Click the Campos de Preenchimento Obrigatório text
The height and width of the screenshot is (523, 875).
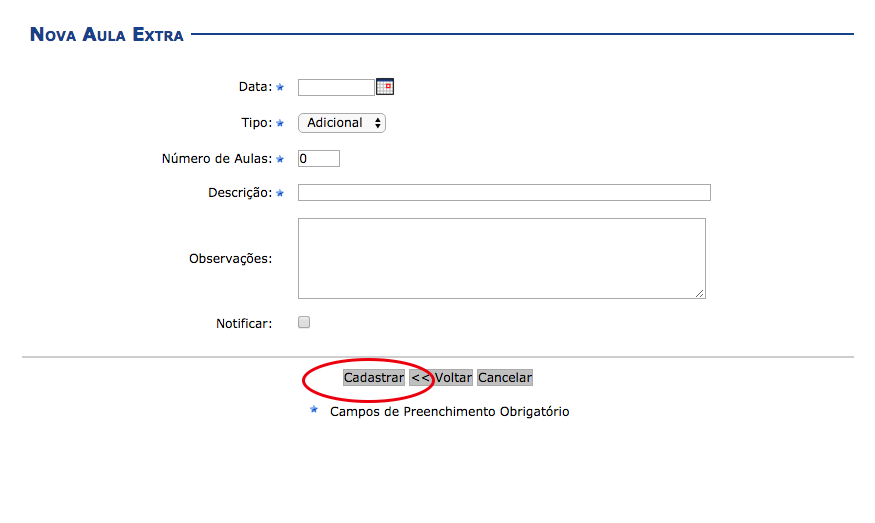pos(449,411)
